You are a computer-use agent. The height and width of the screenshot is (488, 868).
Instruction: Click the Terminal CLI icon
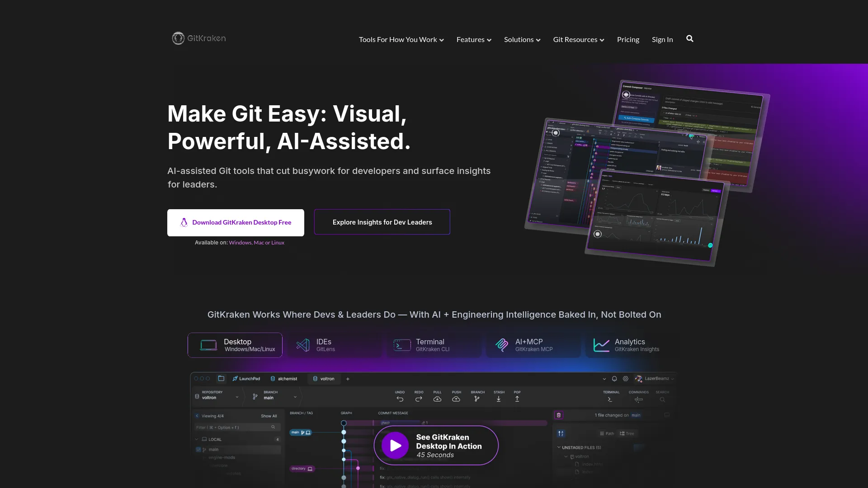[402, 345]
